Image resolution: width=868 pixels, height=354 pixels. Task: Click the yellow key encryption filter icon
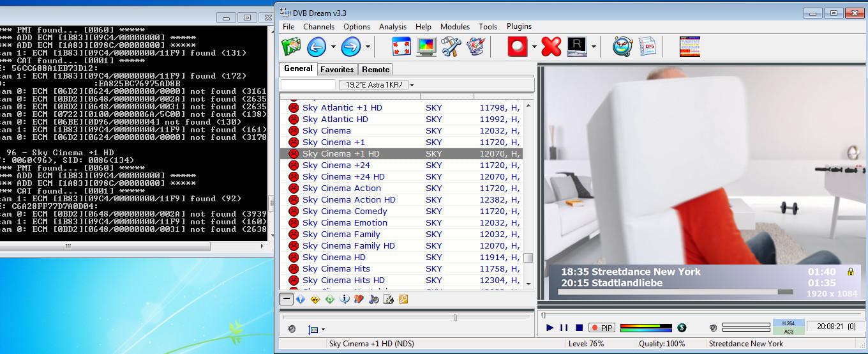tap(403, 298)
